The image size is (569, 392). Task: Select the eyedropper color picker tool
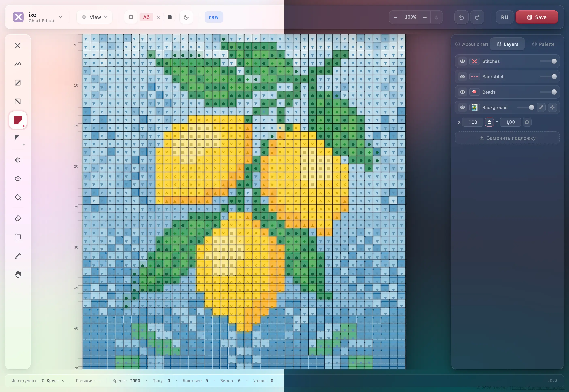18,256
